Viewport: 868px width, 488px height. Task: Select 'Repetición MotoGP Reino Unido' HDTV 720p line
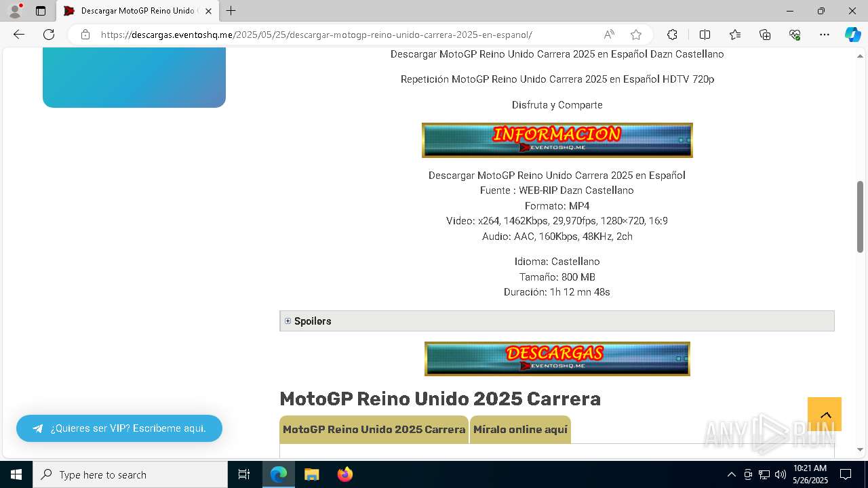557,79
